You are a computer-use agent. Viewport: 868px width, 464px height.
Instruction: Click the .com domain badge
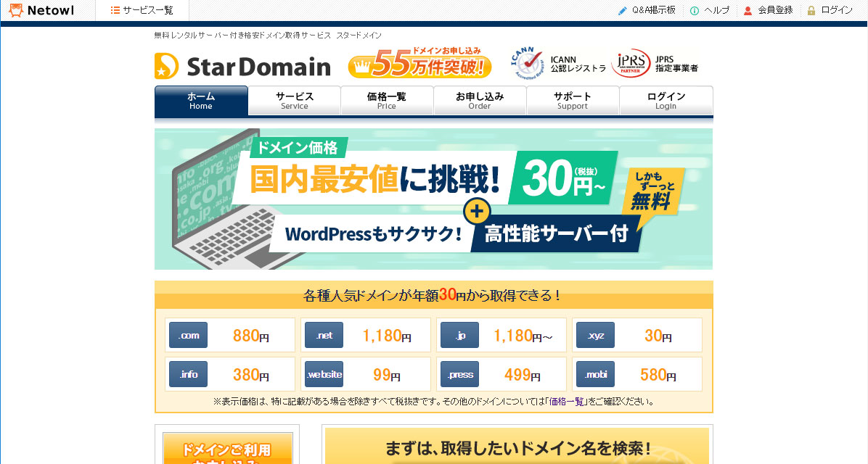[188, 335]
